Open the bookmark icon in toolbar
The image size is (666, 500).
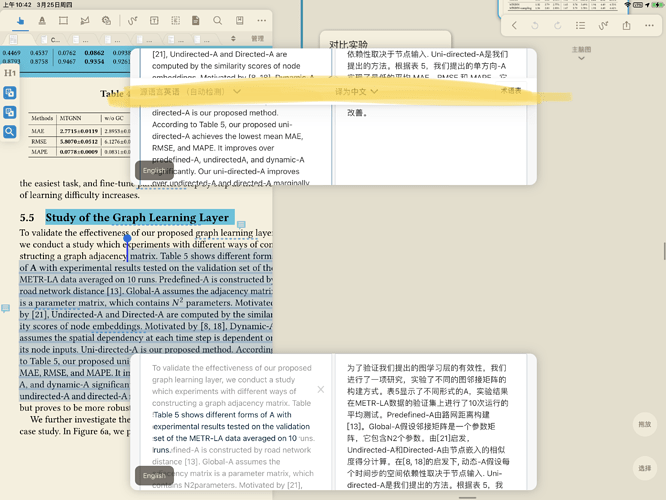pos(240,21)
